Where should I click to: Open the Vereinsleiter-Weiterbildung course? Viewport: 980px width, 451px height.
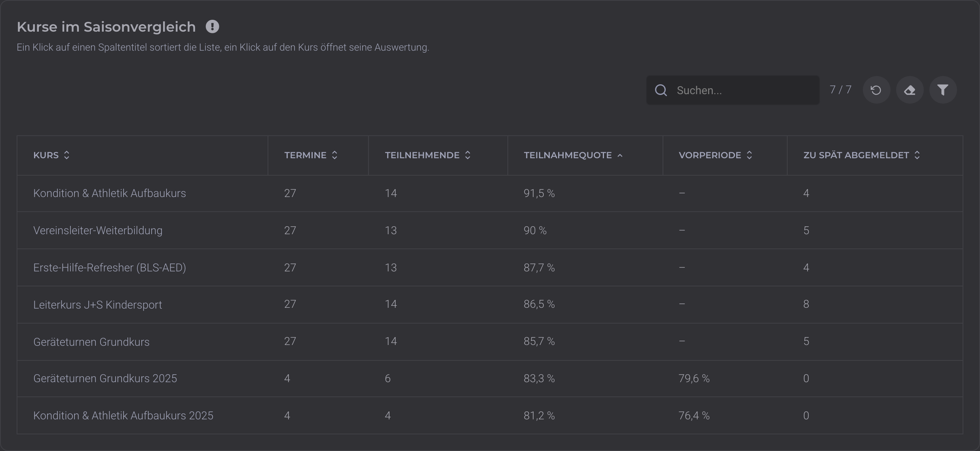click(x=490, y=230)
